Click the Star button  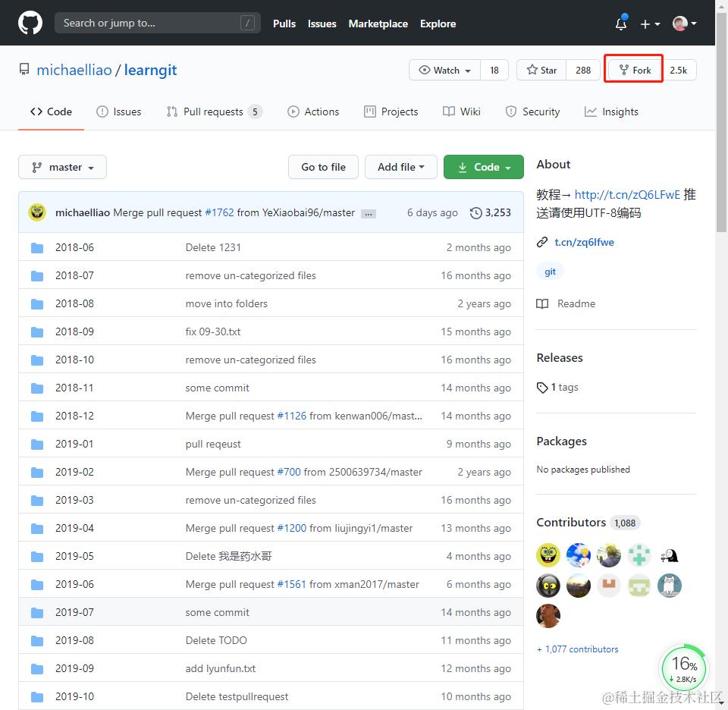coord(541,70)
